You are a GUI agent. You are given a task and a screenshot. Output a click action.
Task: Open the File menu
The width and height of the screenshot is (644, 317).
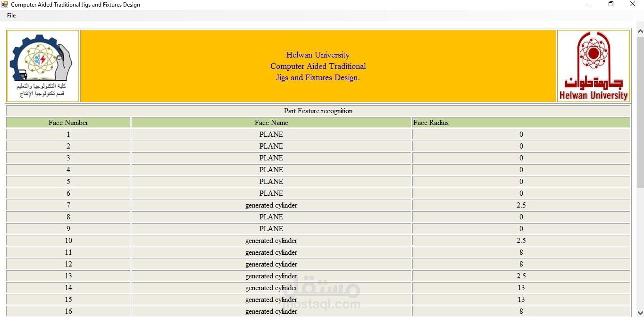[x=11, y=16]
